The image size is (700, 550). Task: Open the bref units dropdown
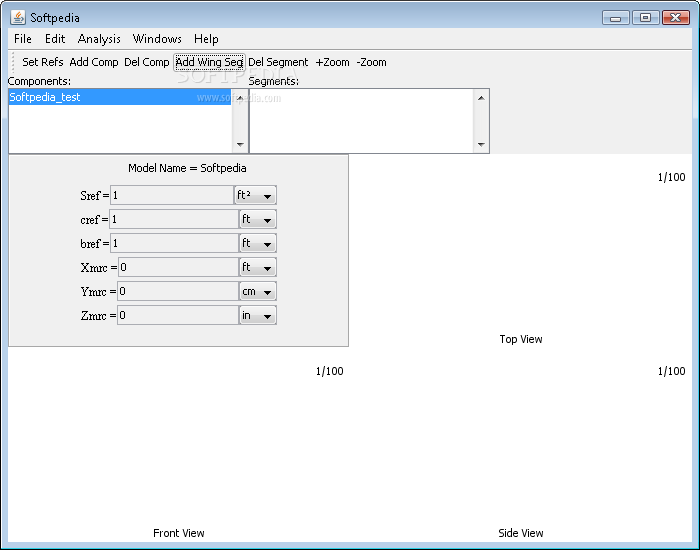click(258, 243)
